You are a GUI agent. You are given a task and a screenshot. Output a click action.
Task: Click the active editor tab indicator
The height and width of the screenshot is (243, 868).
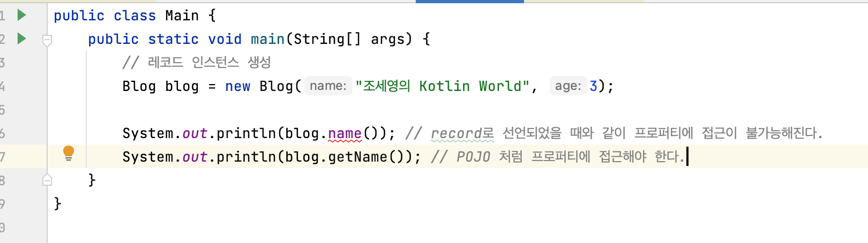tap(469, 2)
